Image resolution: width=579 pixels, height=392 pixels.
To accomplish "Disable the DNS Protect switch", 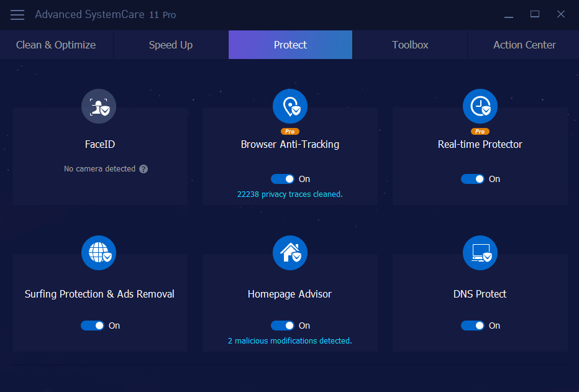I will [x=473, y=326].
